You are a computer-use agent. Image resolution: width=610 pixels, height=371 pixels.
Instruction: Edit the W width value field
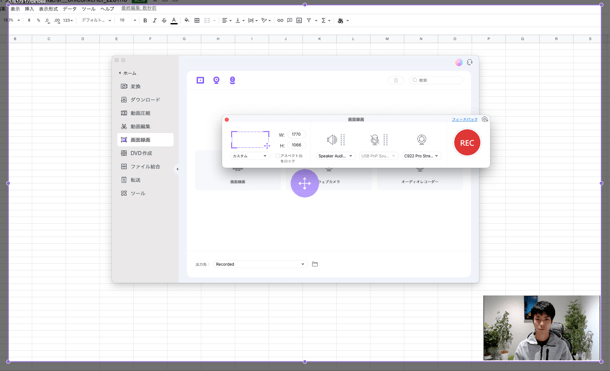pos(296,135)
